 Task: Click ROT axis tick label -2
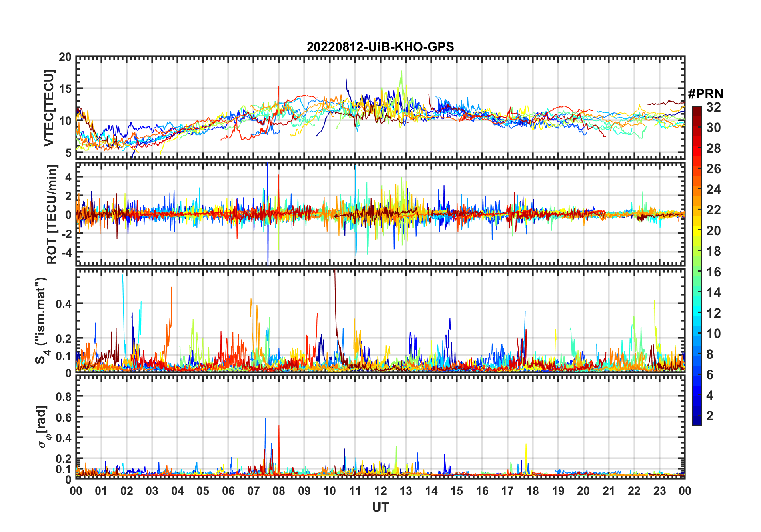coord(66,234)
